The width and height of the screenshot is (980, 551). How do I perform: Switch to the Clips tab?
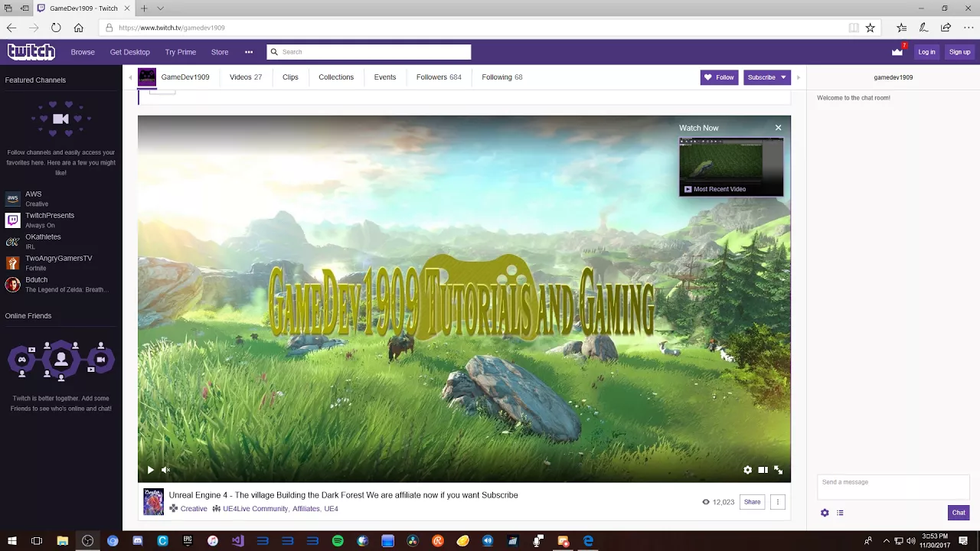(x=290, y=77)
